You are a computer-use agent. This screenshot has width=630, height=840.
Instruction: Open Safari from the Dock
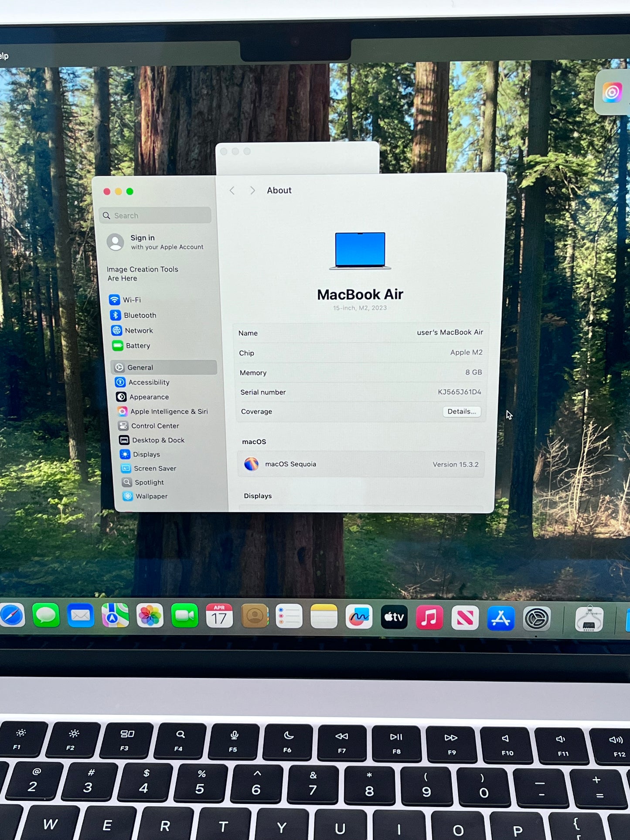[x=12, y=616]
